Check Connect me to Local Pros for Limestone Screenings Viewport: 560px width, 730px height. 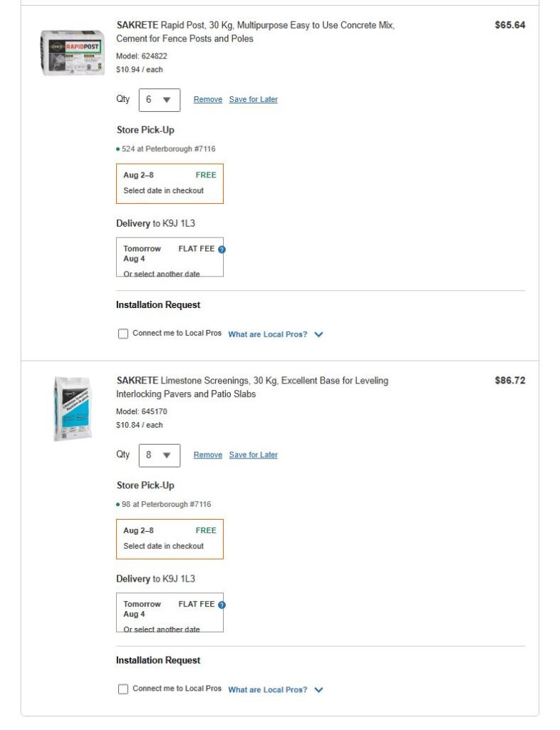pos(123,689)
